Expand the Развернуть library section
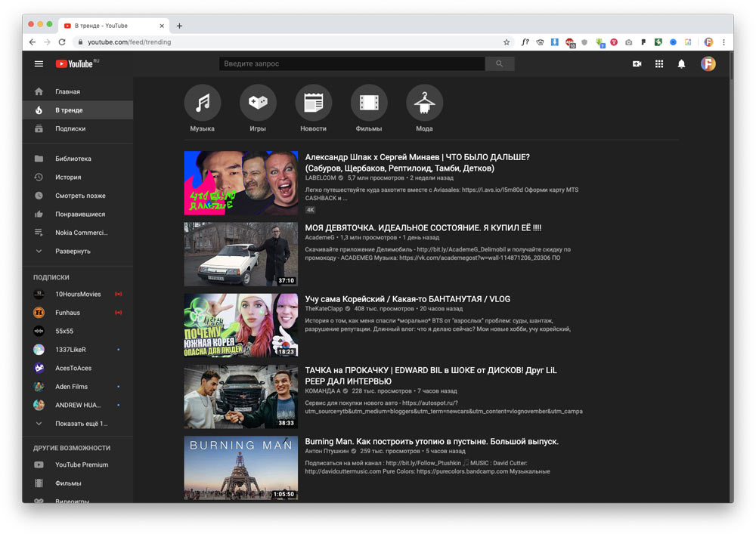The image size is (756, 534). [x=72, y=251]
